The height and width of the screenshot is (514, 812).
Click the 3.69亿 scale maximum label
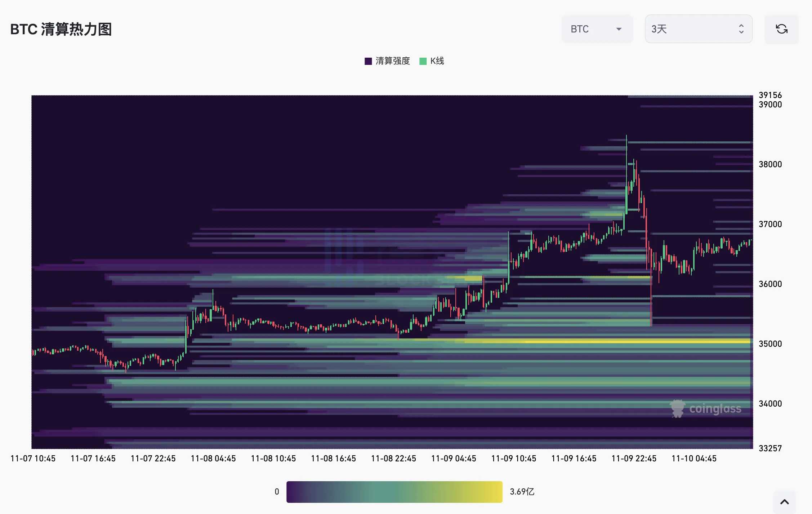pyautogui.click(x=522, y=492)
